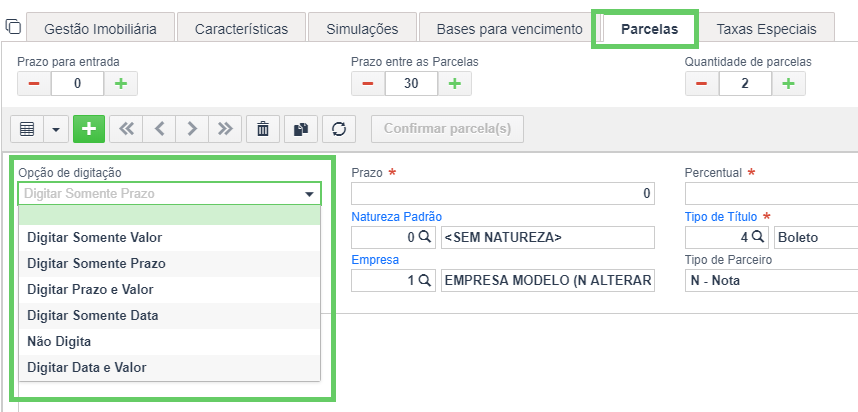Choose Digitar Somente Prazo list option
This screenshot has width=858, height=412.
(170, 264)
